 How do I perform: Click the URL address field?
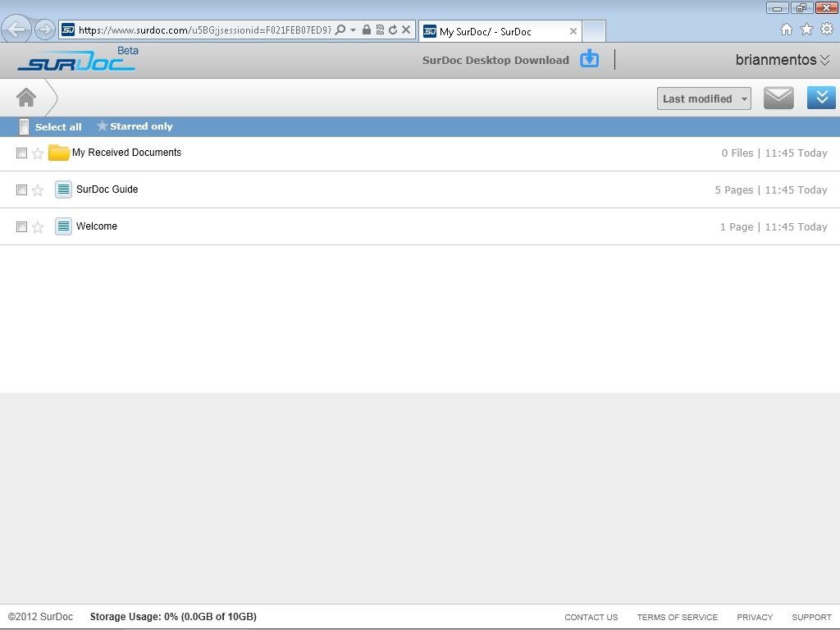(x=204, y=30)
